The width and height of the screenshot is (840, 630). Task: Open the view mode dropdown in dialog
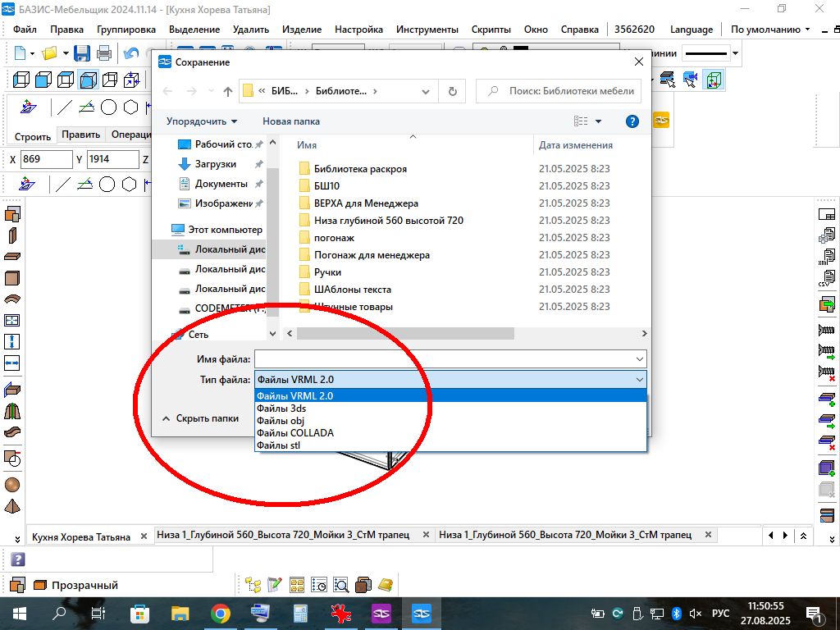[598, 121]
